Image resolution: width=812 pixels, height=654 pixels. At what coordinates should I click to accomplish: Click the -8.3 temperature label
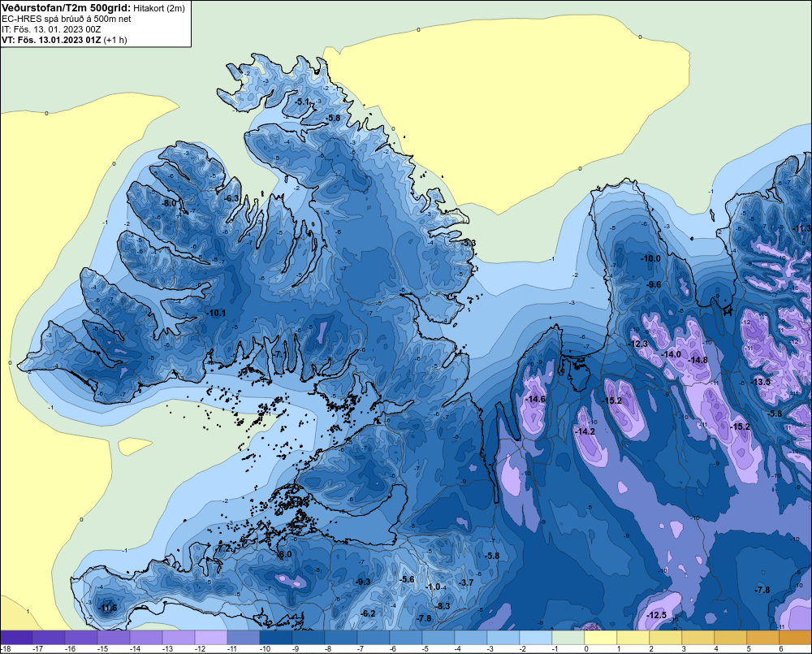[x=443, y=606]
